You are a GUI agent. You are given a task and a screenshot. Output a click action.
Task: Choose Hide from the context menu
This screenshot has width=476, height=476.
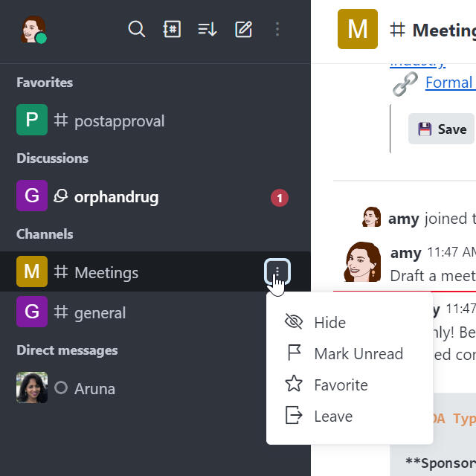pos(329,322)
